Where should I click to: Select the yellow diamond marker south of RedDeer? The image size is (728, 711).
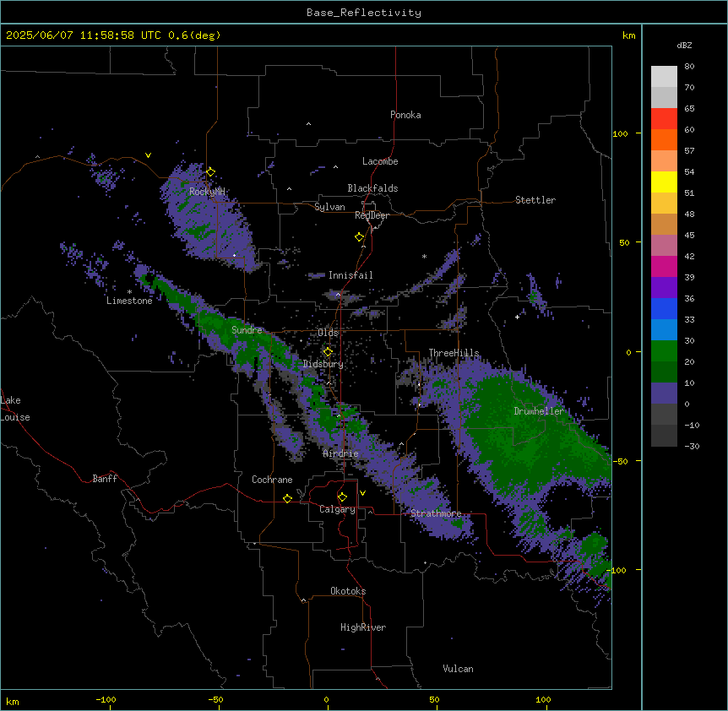pyautogui.click(x=360, y=237)
